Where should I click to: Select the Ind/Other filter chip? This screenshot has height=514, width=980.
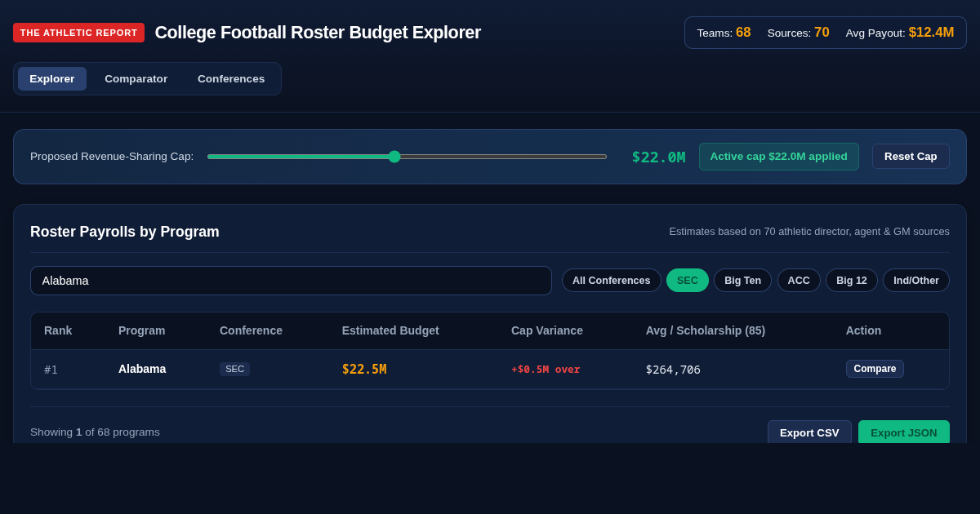[x=916, y=281]
